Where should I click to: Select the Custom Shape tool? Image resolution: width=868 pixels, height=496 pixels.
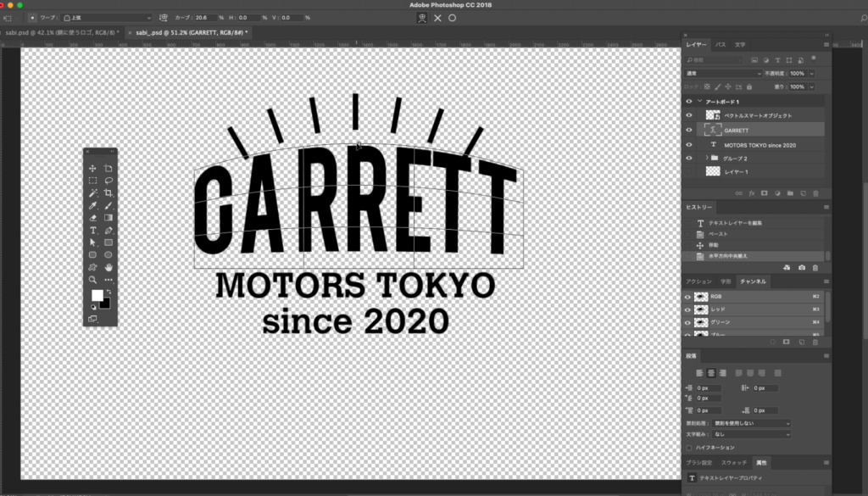tap(92, 267)
